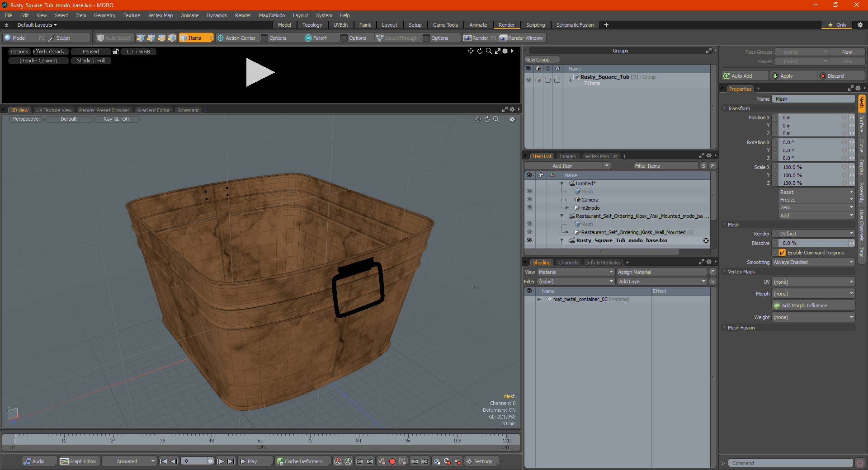This screenshot has width=868, height=470.
Task: Click the Vertices selection mode icon
Action: click(x=141, y=38)
